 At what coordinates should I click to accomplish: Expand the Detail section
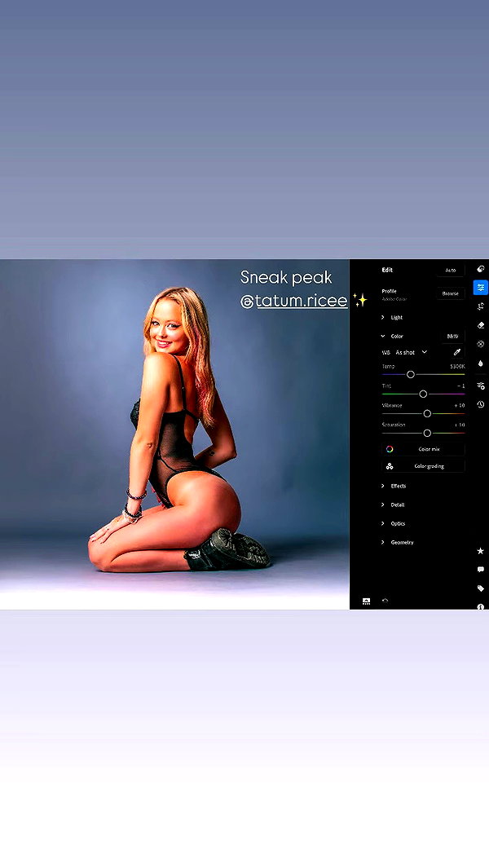tap(393, 504)
